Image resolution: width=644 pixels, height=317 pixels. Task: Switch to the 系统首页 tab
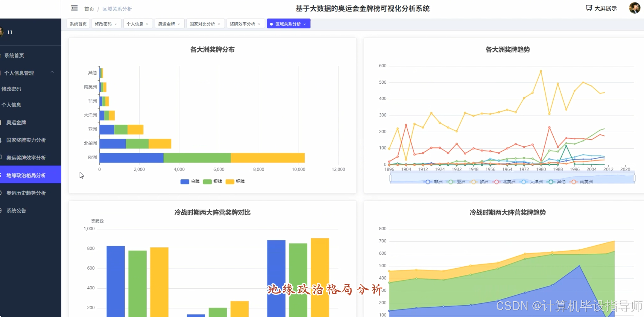(x=78, y=24)
